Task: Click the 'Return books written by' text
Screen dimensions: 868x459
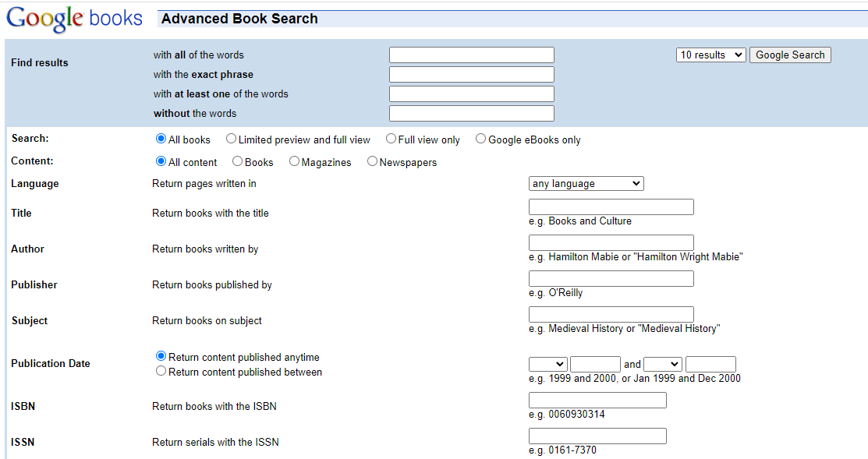Action: coord(205,249)
